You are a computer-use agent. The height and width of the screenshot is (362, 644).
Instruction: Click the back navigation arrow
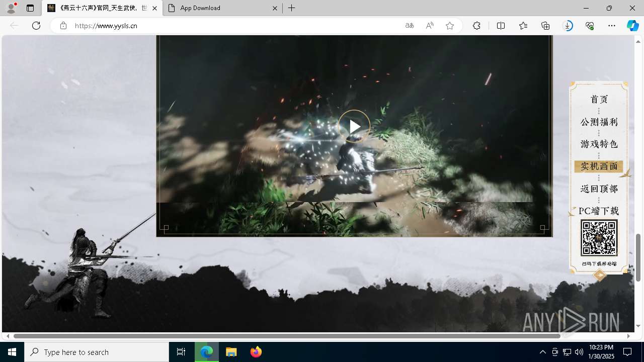pyautogui.click(x=14, y=26)
